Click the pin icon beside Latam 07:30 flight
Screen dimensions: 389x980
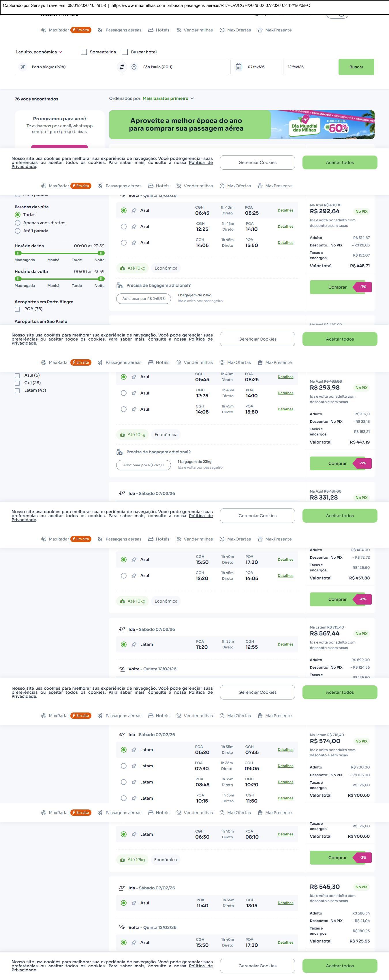(x=134, y=766)
